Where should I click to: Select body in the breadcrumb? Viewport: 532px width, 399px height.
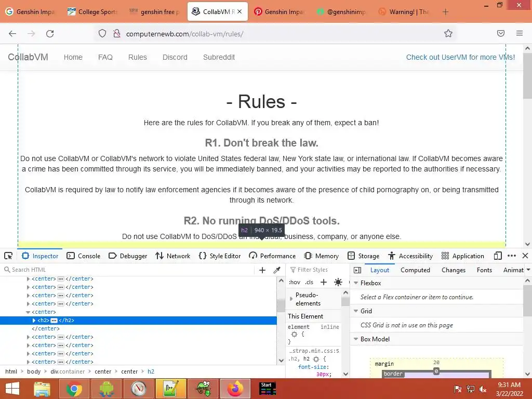click(x=34, y=371)
